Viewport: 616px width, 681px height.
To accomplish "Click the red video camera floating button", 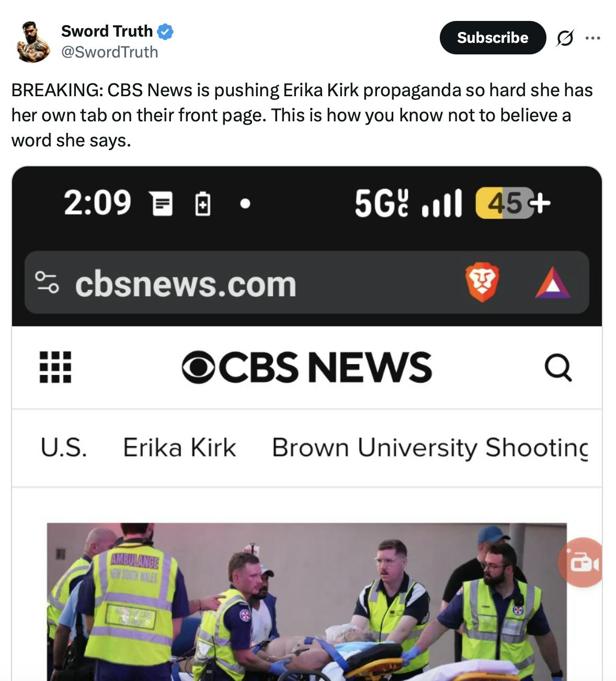I will 581,562.
